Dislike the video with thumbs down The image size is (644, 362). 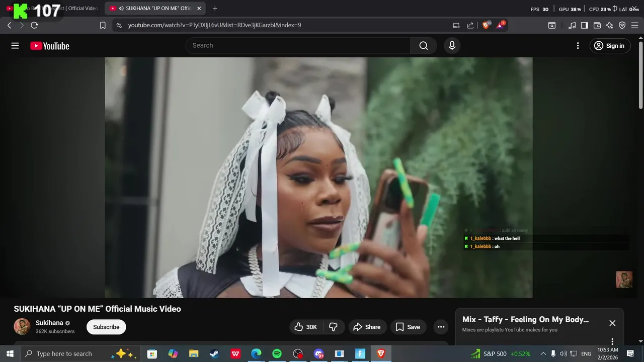point(333,327)
